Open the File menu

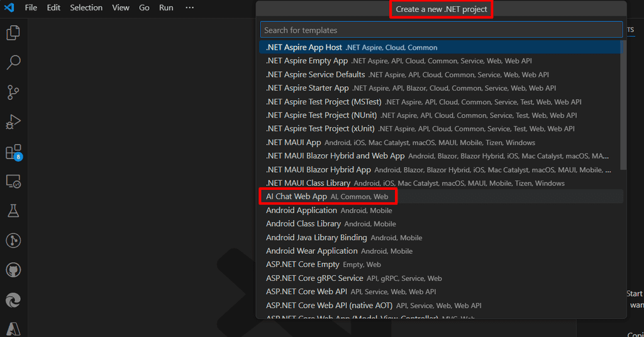[x=31, y=8]
